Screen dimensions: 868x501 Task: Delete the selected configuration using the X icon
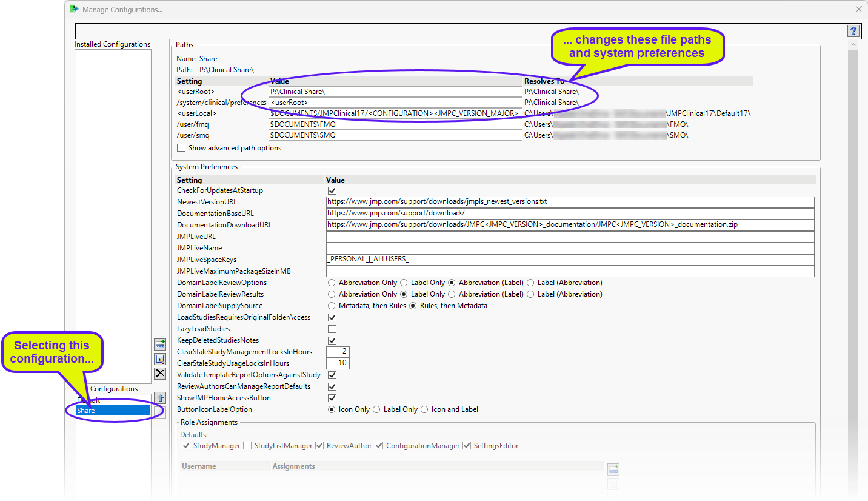pos(160,373)
